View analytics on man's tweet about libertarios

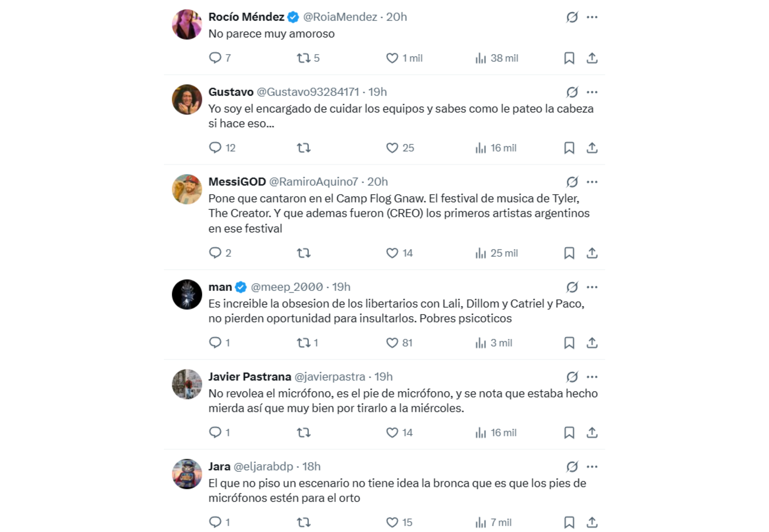point(481,342)
